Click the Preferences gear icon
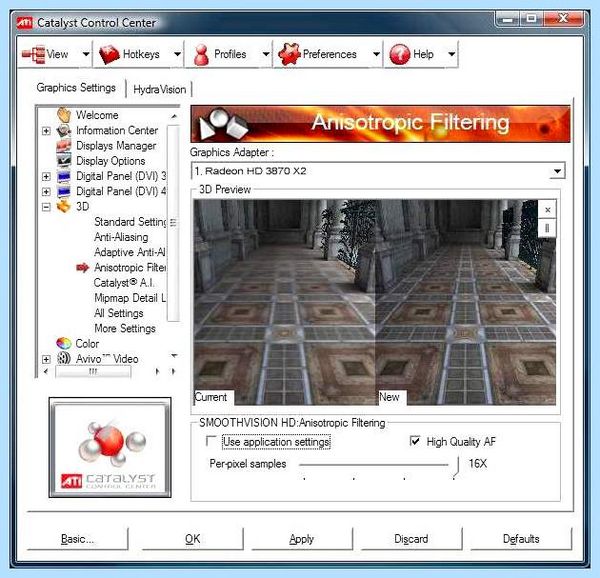Viewport: 600px width, 578px height. click(x=289, y=54)
